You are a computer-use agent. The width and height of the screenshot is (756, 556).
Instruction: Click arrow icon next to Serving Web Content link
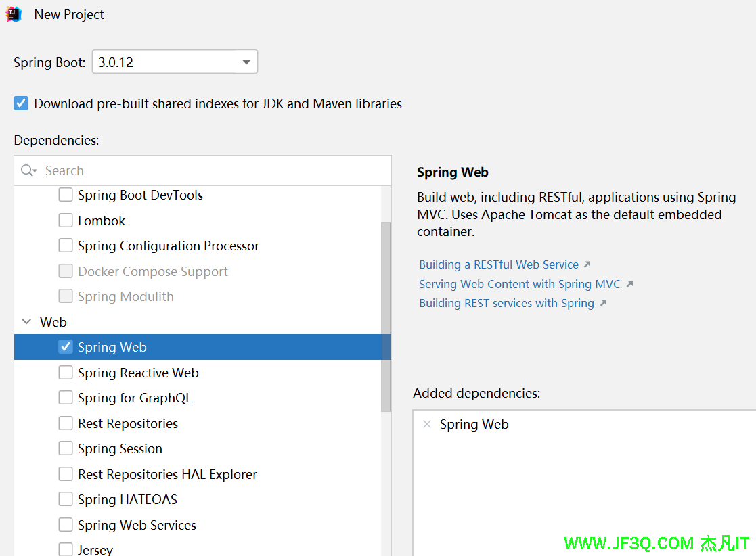629,284
